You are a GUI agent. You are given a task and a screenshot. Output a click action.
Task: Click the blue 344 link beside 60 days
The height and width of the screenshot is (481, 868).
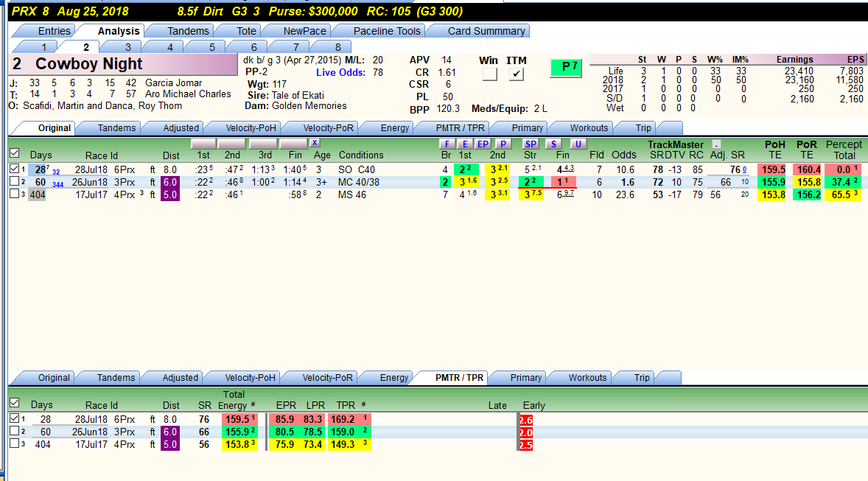click(57, 184)
